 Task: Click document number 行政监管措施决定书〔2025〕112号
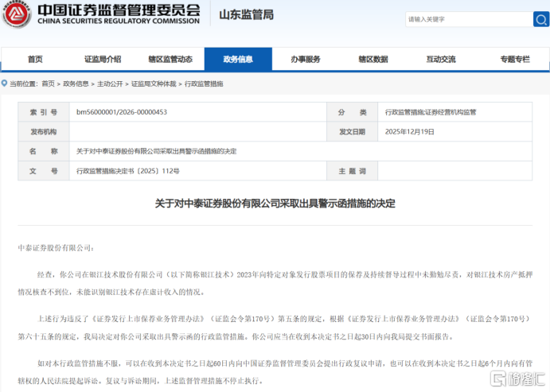click(x=128, y=171)
